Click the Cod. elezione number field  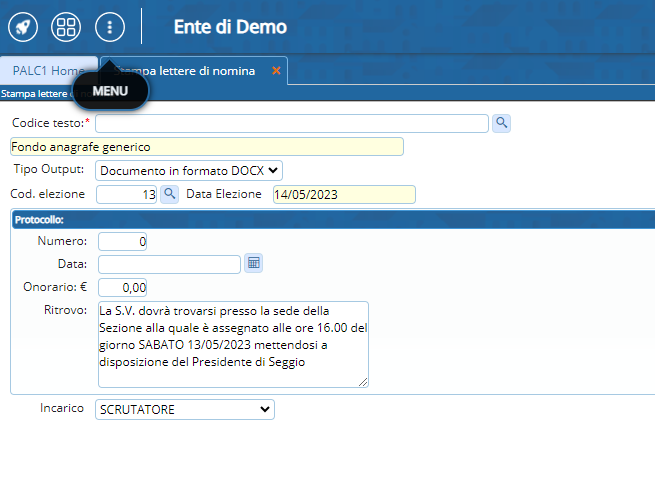point(127,194)
